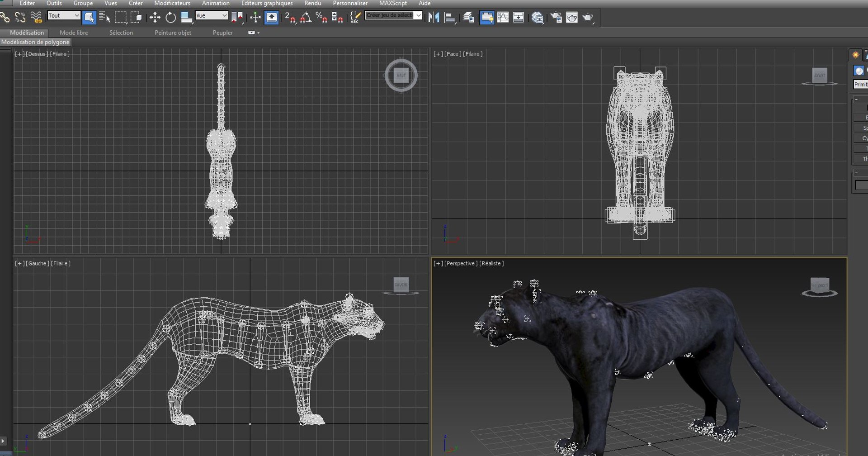868x456 pixels.
Task: Toggle the Ribbon display button
Action: tap(487, 18)
